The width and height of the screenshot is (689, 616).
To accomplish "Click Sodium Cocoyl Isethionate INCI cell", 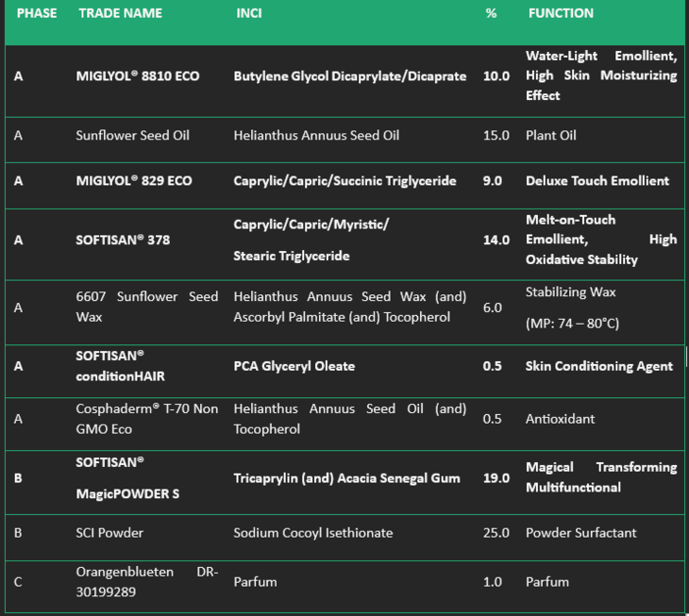I will point(312,533).
